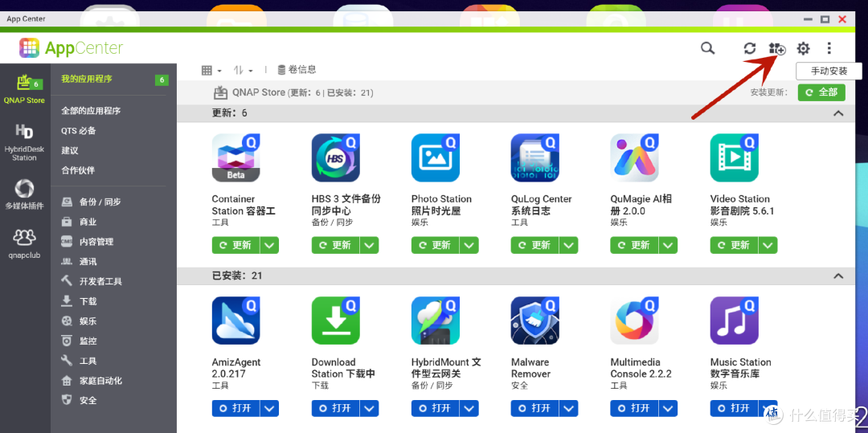Open qnapclub sidebar section

24,244
